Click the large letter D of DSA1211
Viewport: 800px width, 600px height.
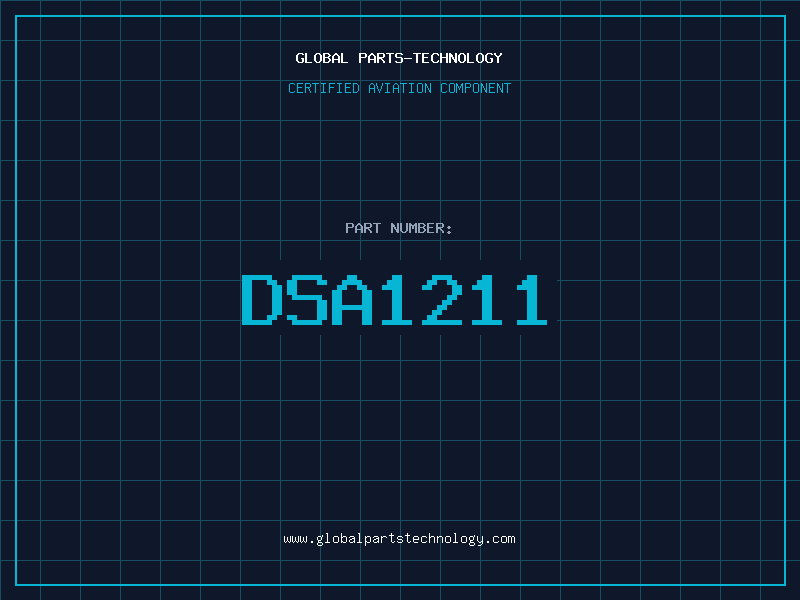coord(262,299)
